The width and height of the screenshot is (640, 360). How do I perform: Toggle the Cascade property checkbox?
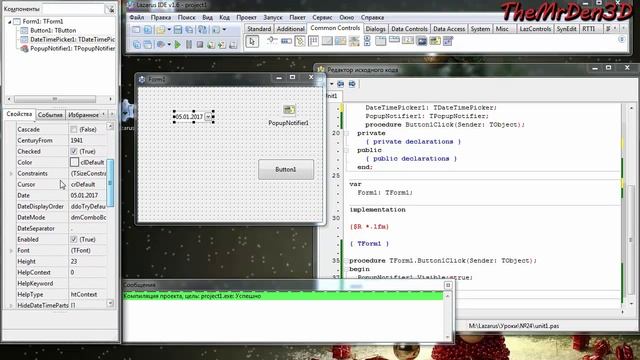click(x=73, y=129)
